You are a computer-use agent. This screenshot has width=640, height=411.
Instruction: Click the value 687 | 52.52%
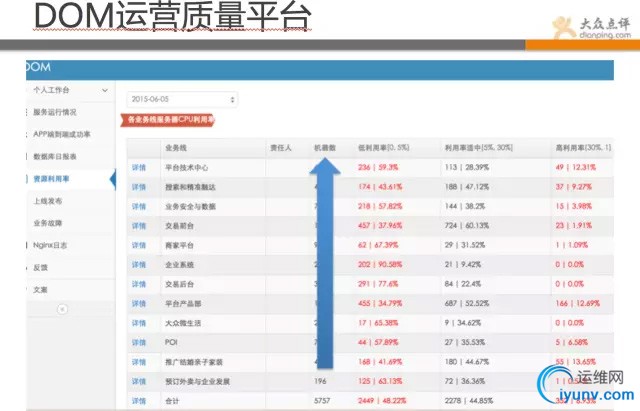[x=467, y=304]
